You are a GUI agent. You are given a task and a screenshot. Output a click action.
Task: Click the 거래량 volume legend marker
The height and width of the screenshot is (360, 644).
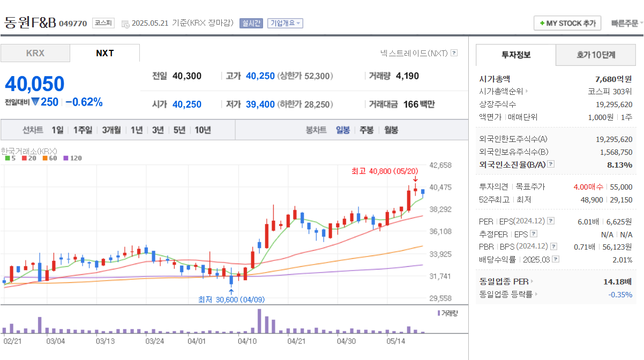tap(439, 312)
